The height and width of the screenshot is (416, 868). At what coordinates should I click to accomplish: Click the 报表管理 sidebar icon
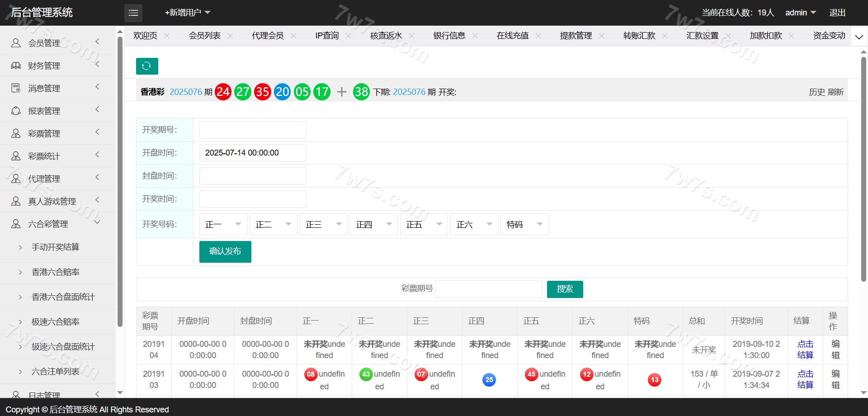[16, 111]
